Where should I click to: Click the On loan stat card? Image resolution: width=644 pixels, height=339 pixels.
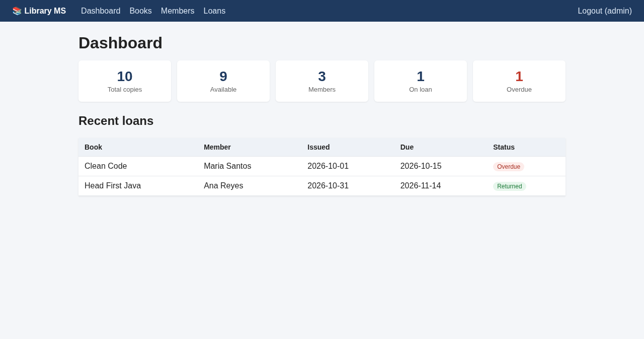(x=421, y=81)
